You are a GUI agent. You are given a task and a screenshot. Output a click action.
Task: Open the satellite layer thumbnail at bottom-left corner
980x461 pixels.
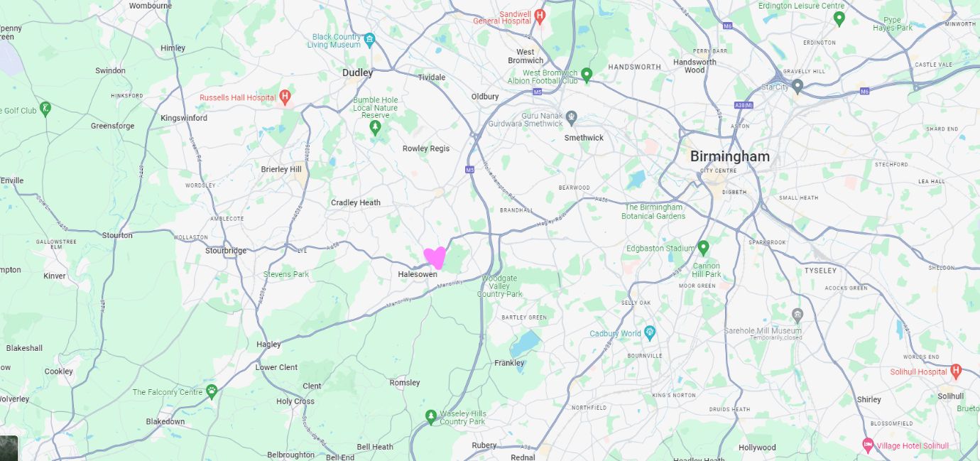(x=9, y=448)
